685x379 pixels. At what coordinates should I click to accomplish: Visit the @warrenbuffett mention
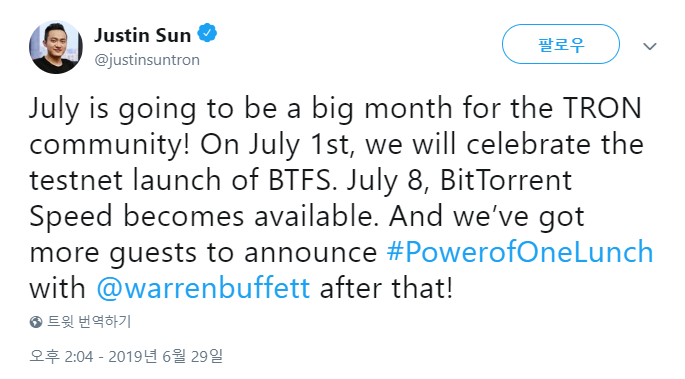click(x=203, y=288)
